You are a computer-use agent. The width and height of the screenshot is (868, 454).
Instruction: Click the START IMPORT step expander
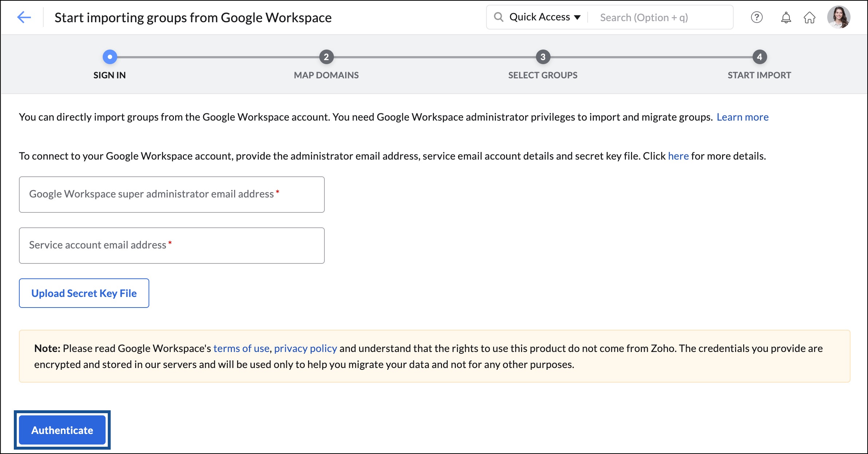pyautogui.click(x=759, y=57)
